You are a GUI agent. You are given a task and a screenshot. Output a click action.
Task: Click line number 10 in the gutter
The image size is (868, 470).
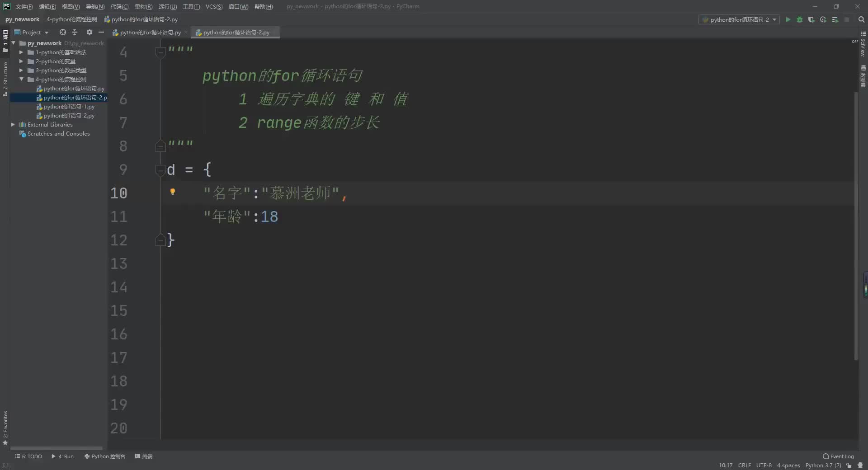click(118, 193)
